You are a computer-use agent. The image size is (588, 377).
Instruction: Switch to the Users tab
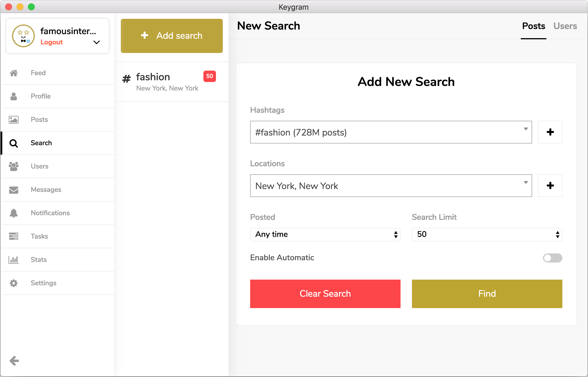click(x=565, y=26)
